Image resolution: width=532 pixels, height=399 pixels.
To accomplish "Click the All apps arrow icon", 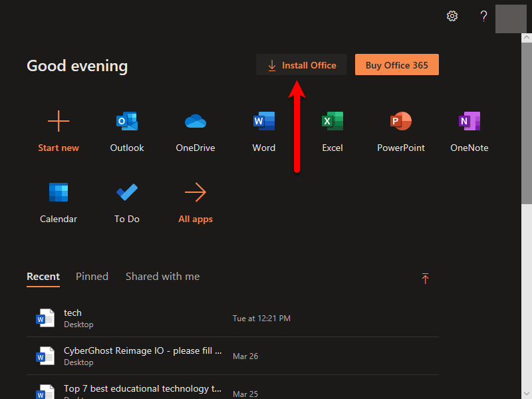I will pos(196,192).
